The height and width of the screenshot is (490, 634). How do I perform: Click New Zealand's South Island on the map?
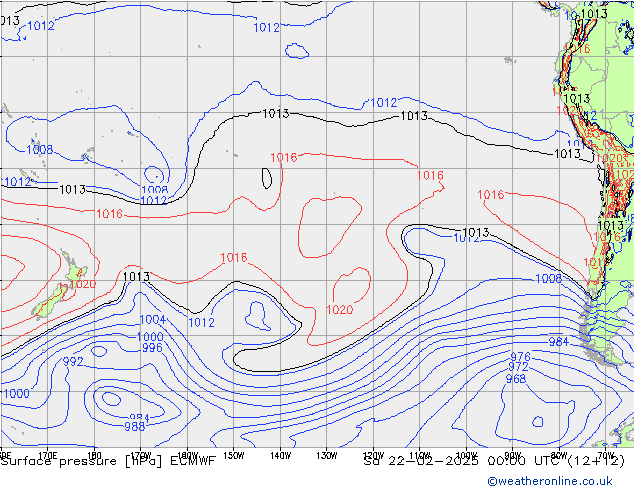click(49, 302)
